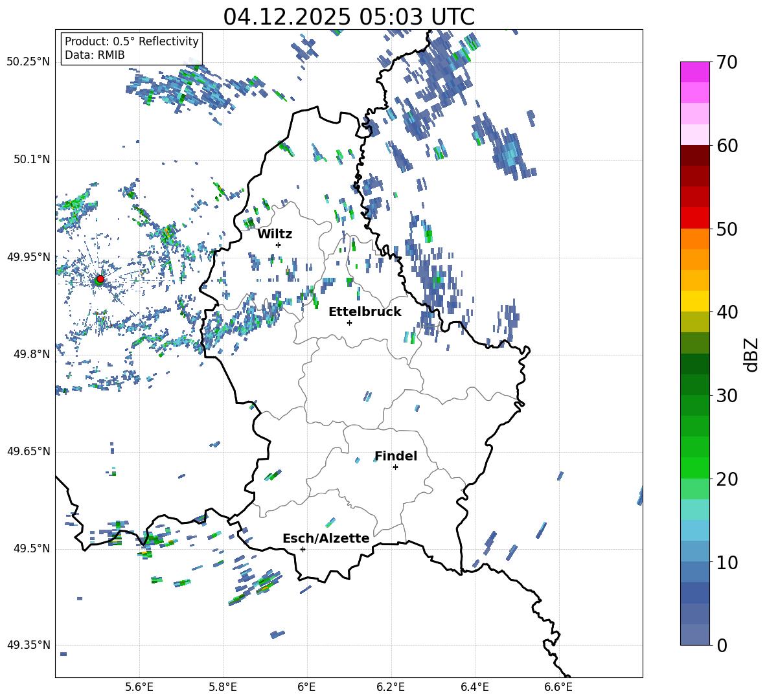Click the Wiltz station cross marker

coord(279,245)
